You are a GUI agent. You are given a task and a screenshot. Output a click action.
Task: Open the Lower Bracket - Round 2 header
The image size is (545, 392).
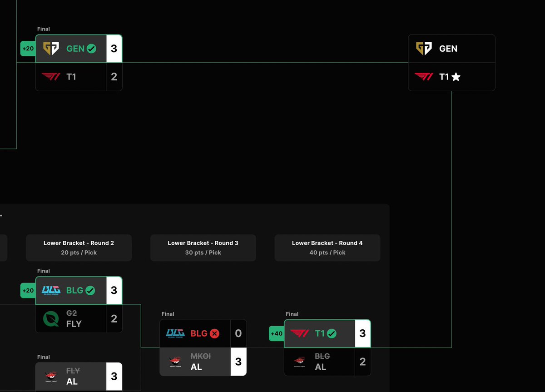pos(79,248)
